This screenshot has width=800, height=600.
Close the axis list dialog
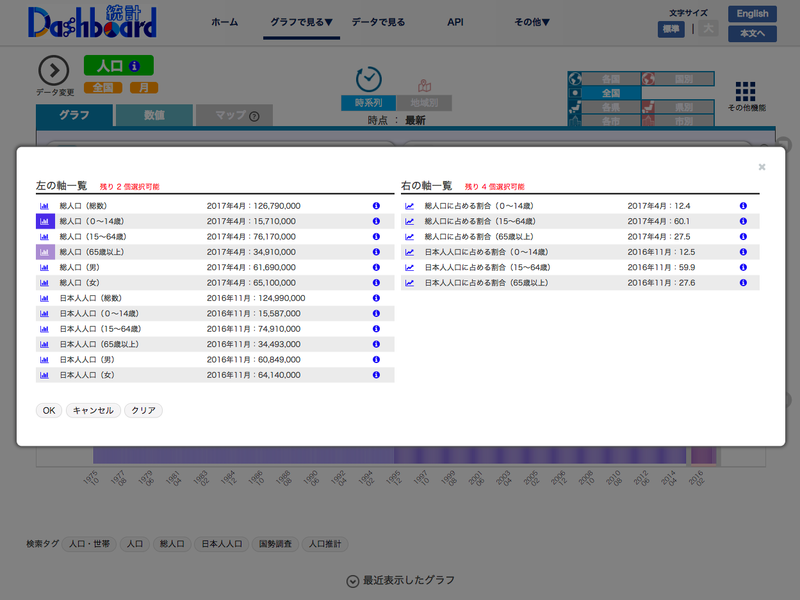[762, 167]
